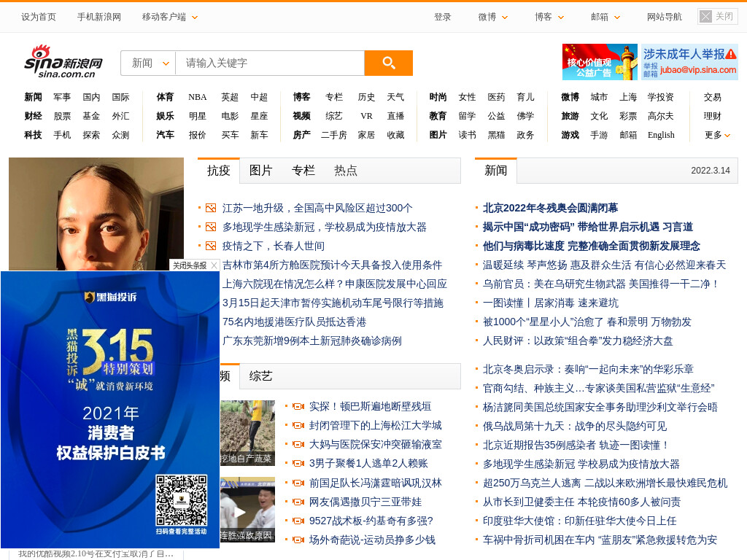Image resolution: width=747 pixels, height=560 pixels.
Task: Play the 连胜强敌原因 video thumbnail
Action: (x=247, y=510)
